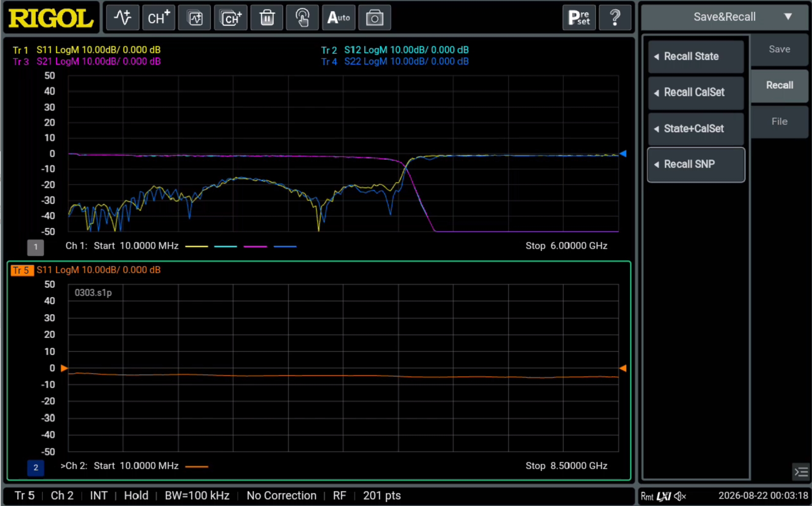Viewport: 812px width, 506px height.
Task: Click BW=100 kHz in status bar
Action: 197,496
